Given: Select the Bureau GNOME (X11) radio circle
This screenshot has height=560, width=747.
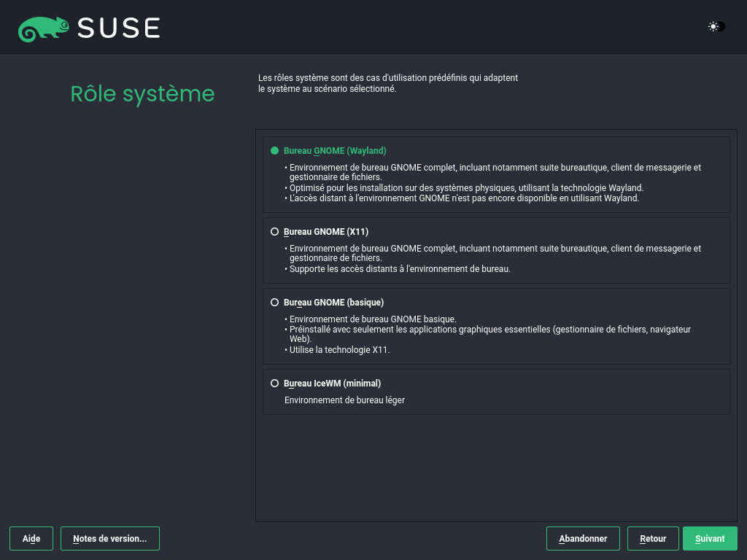Looking at the screenshot, I should coord(275,232).
